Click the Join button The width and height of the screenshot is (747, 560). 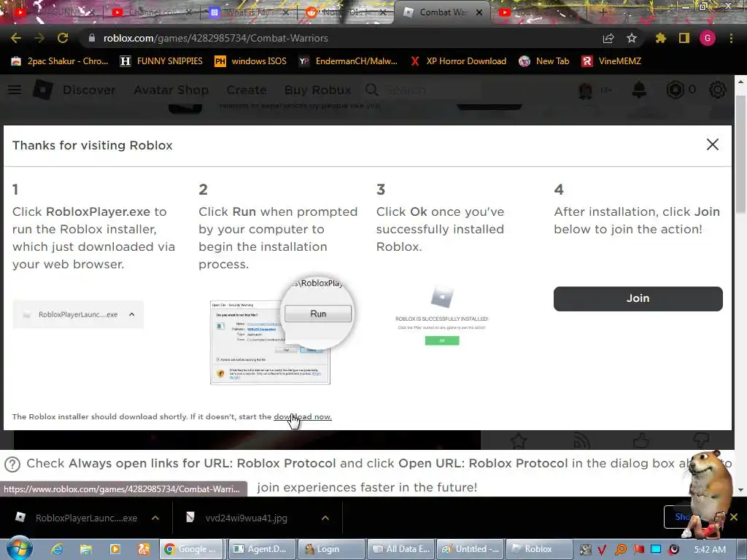tap(638, 298)
